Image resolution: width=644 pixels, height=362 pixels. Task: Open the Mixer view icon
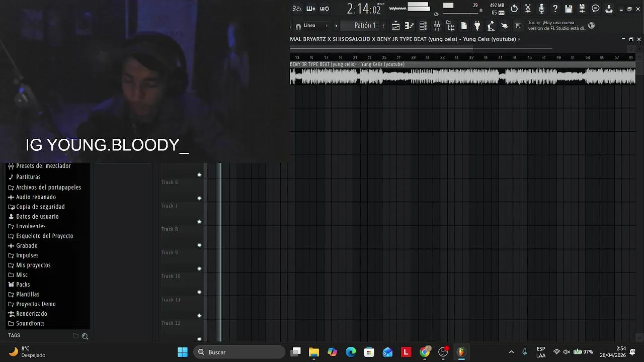pos(436,26)
